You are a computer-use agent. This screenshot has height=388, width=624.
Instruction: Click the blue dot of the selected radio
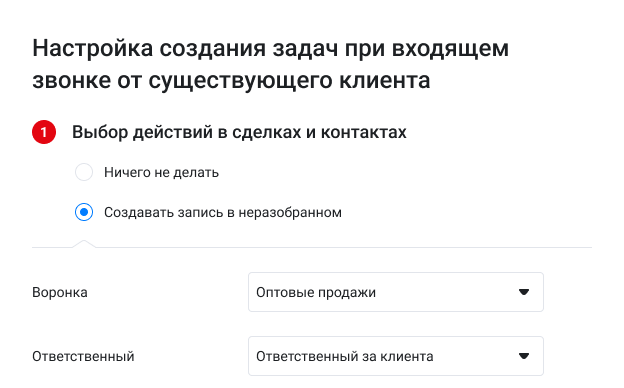(84, 212)
